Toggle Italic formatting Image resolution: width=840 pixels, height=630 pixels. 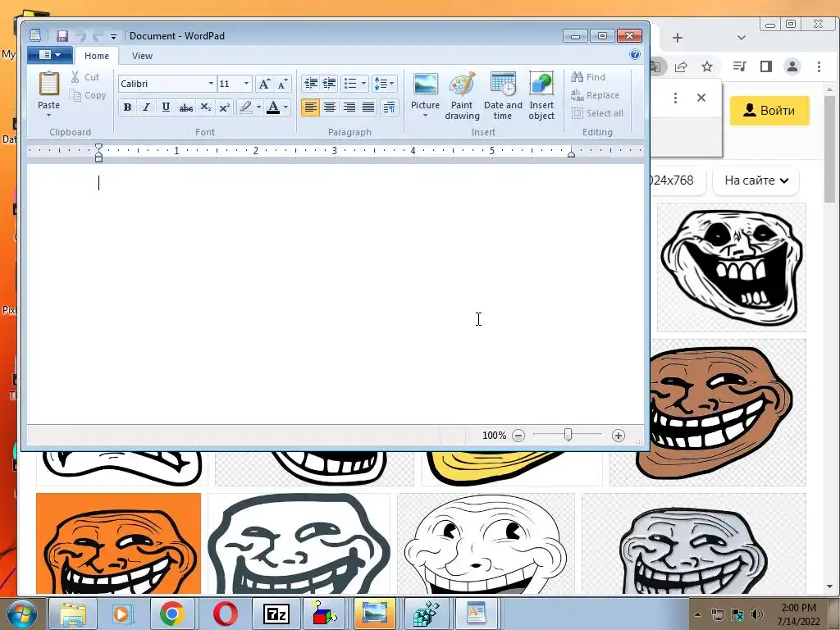click(146, 107)
